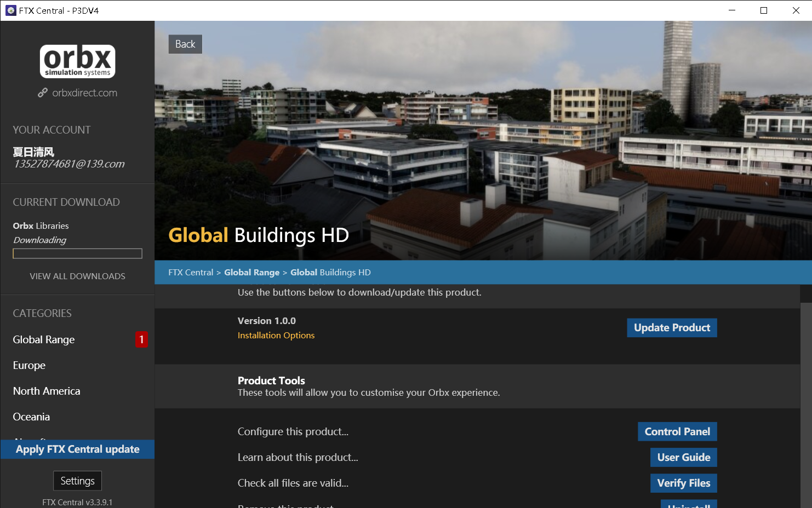Click the FTX Central title bar icon
This screenshot has width=812, height=508.
click(x=11, y=10)
